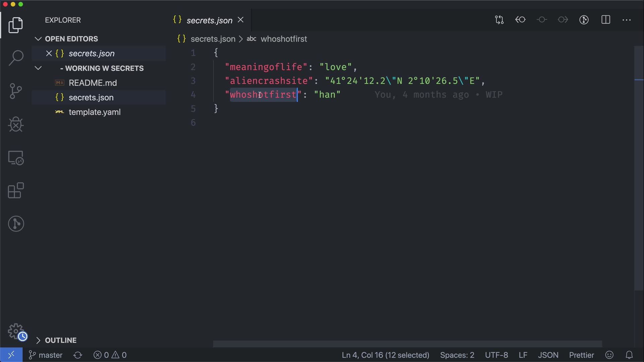The image size is (644, 362).
Task: Open the Extensions view
Action: point(16,191)
